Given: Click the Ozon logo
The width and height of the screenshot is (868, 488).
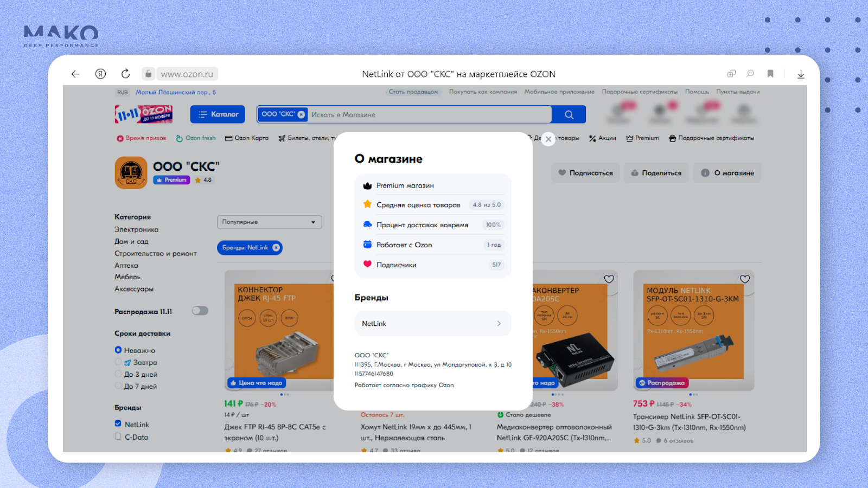Looking at the screenshot, I should [x=144, y=114].
